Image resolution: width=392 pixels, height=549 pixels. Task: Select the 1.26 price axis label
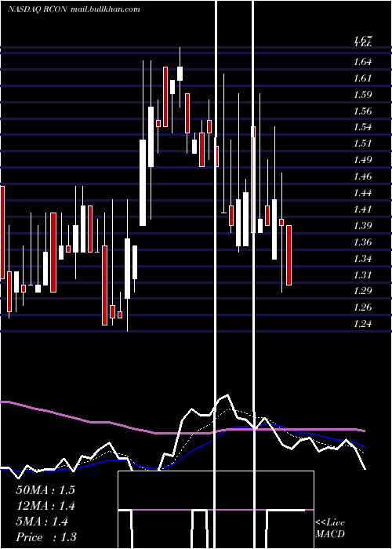[x=362, y=307]
